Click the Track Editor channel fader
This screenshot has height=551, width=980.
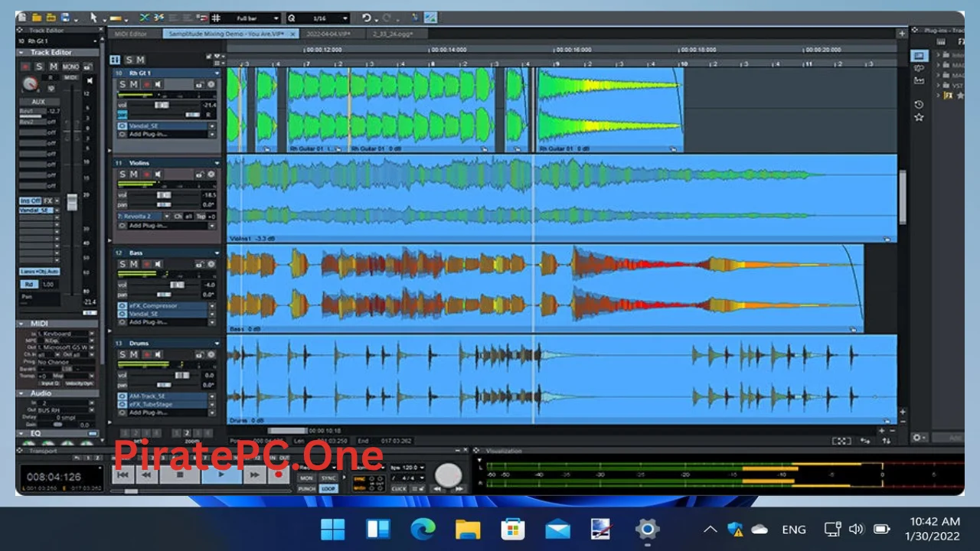[72, 202]
